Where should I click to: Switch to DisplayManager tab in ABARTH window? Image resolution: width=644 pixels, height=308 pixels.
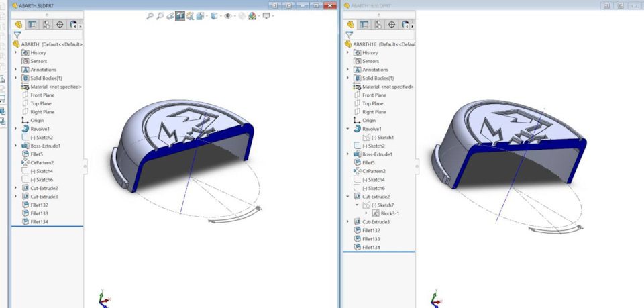click(x=73, y=25)
